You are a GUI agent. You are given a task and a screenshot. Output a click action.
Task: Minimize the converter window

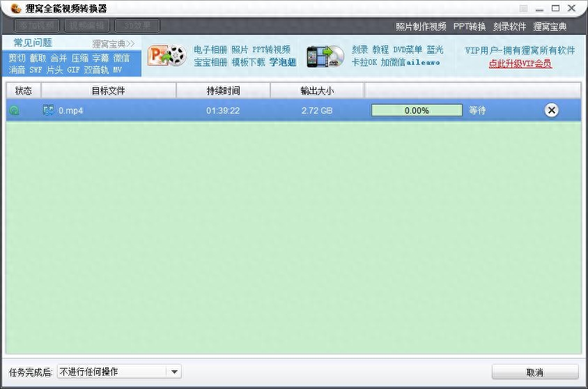click(539, 8)
